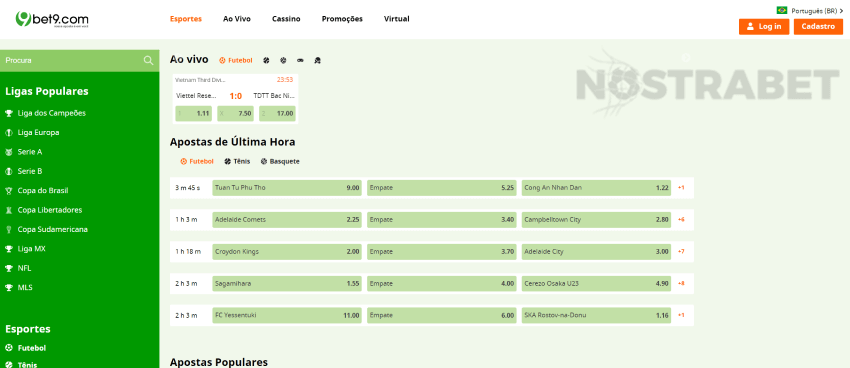Image resolution: width=850 pixels, height=368 pixels.
Task: Open the Vietnam Third Division live match card
Action: 235,99
